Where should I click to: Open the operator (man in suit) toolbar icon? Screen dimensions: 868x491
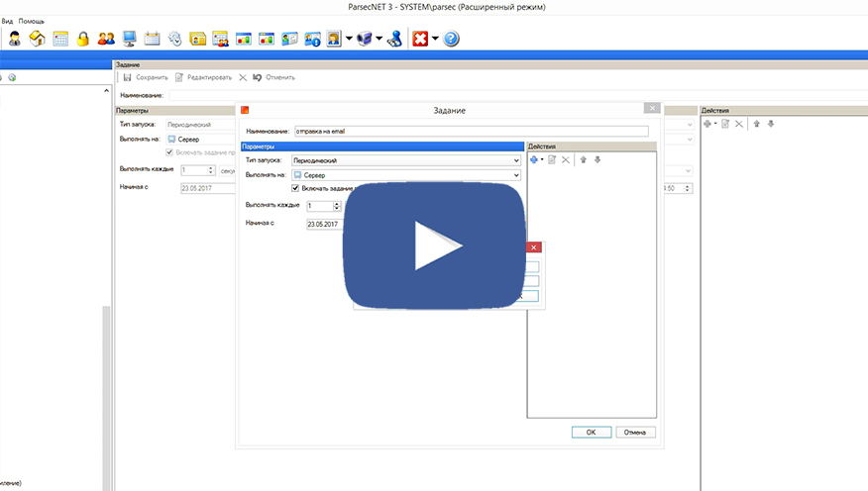click(x=15, y=39)
